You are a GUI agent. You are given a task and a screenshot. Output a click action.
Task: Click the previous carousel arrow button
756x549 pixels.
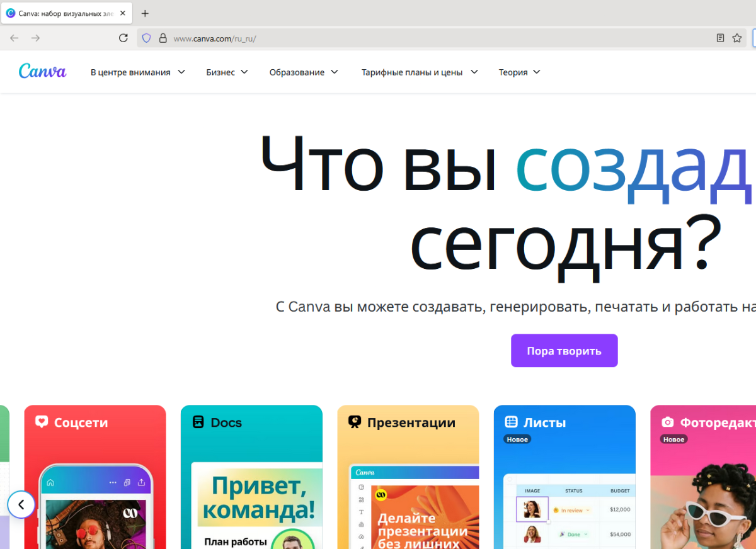coord(21,504)
